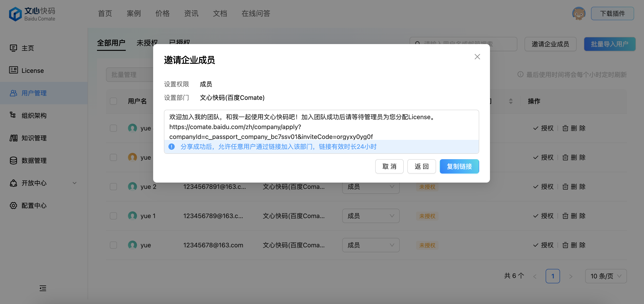Open 资讯 in top navigation
This screenshot has height=304, width=644.
click(x=191, y=13)
